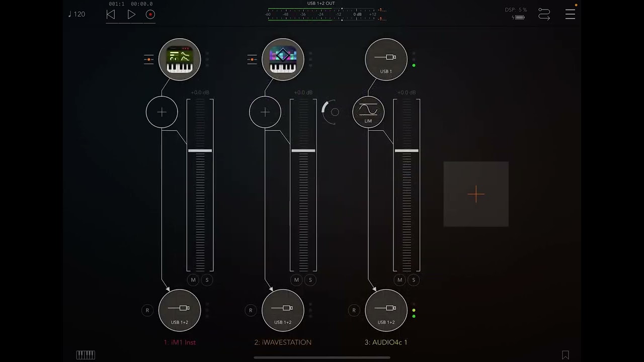Open the bookmark presets icon

click(566, 355)
